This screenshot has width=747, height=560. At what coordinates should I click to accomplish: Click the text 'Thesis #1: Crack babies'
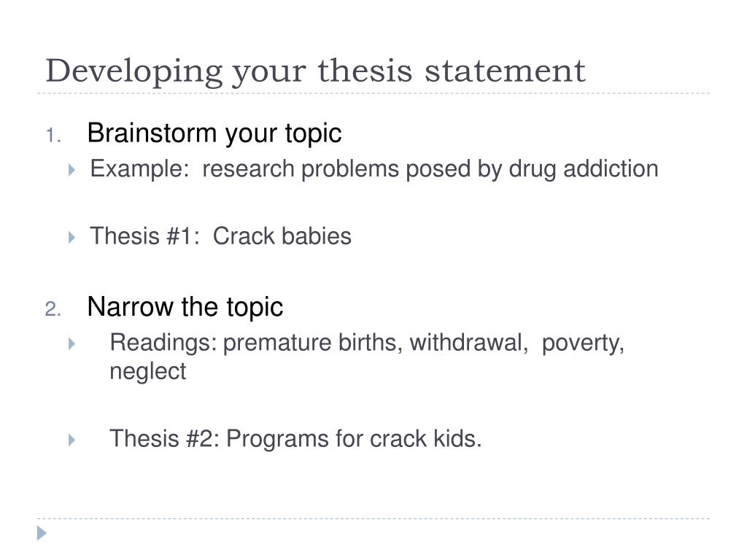(x=221, y=236)
